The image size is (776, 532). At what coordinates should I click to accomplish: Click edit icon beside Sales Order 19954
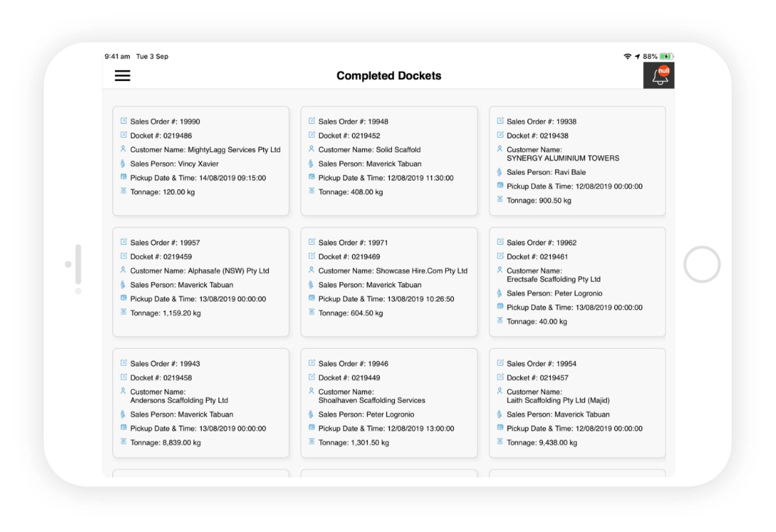500,363
